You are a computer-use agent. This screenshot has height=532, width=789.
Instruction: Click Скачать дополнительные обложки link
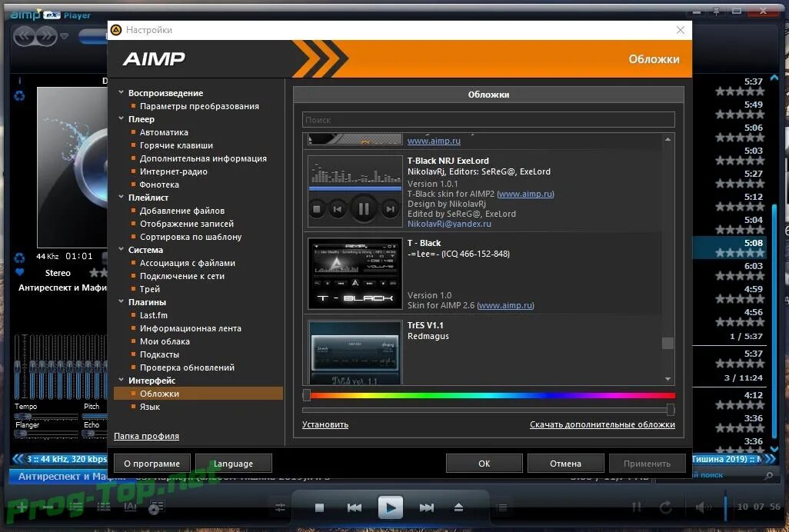pyautogui.click(x=602, y=424)
